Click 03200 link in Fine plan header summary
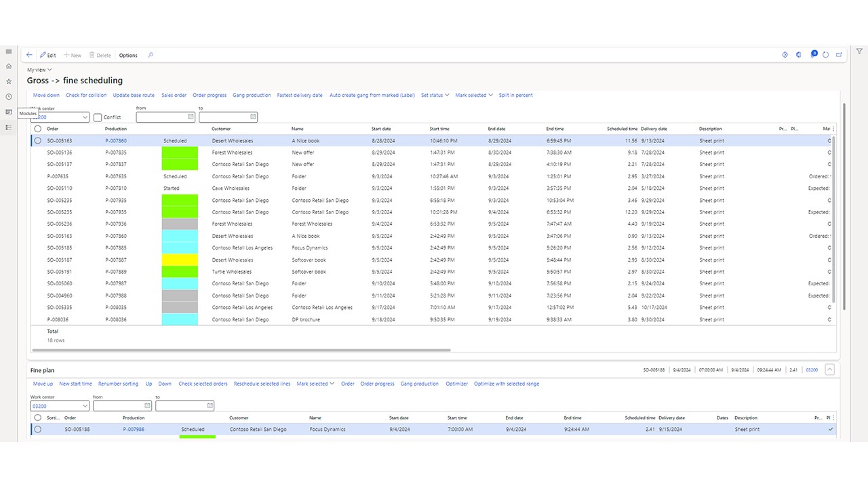This screenshot has height=488, width=868. point(811,370)
